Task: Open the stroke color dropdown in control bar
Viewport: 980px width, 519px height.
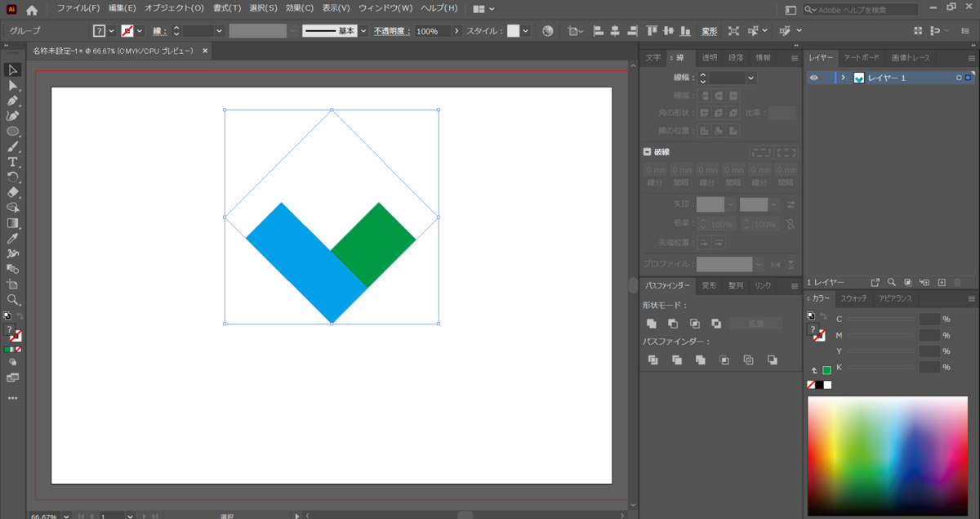Action: click(140, 30)
